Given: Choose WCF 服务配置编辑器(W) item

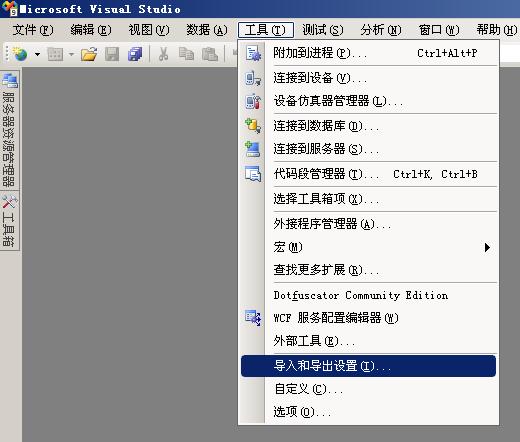Looking at the screenshot, I should (369, 318).
